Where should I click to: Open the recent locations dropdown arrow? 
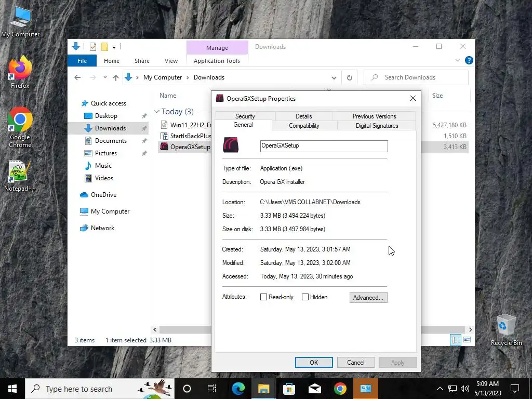(x=105, y=77)
